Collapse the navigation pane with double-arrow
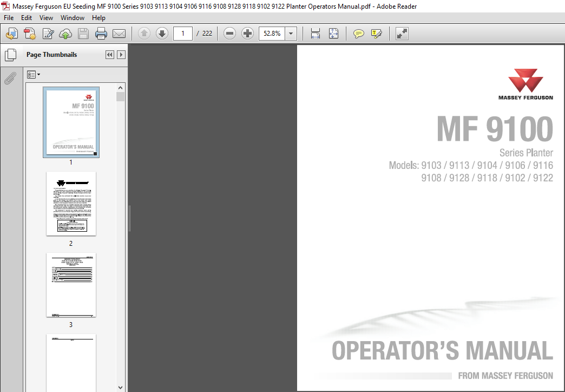The height and width of the screenshot is (392, 565). pyautogui.click(x=110, y=55)
